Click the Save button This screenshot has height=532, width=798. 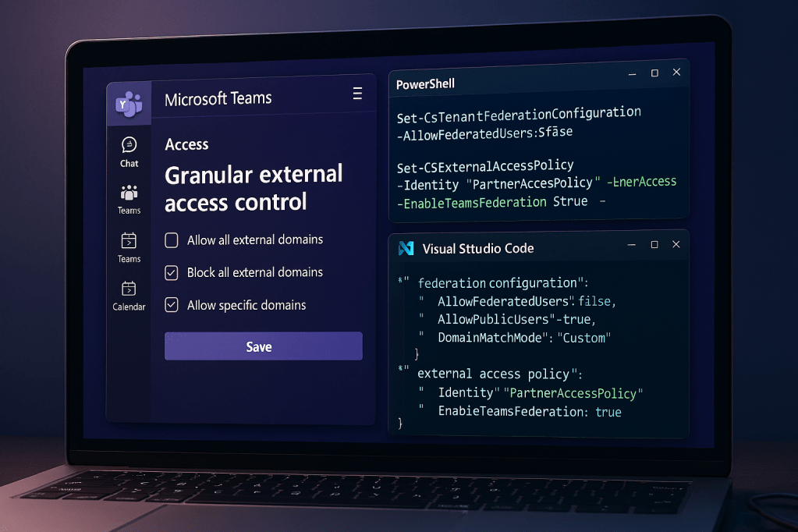coord(262,346)
